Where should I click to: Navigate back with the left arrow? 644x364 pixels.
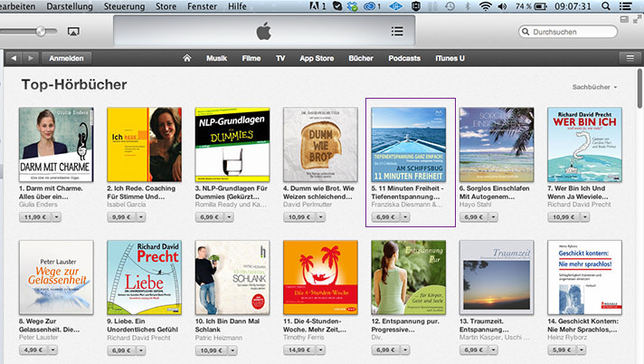[14, 58]
